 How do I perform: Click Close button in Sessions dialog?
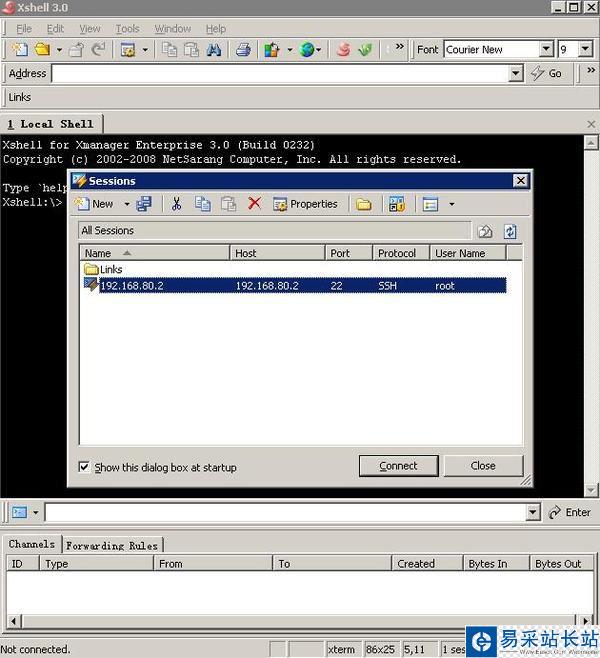483,466
